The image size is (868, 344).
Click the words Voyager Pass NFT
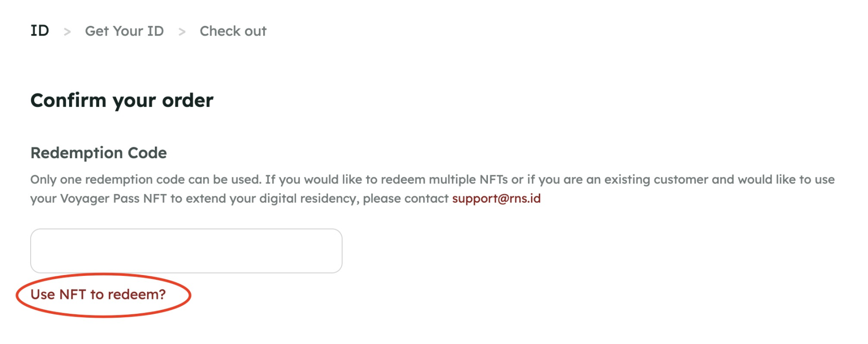point(113,198)
